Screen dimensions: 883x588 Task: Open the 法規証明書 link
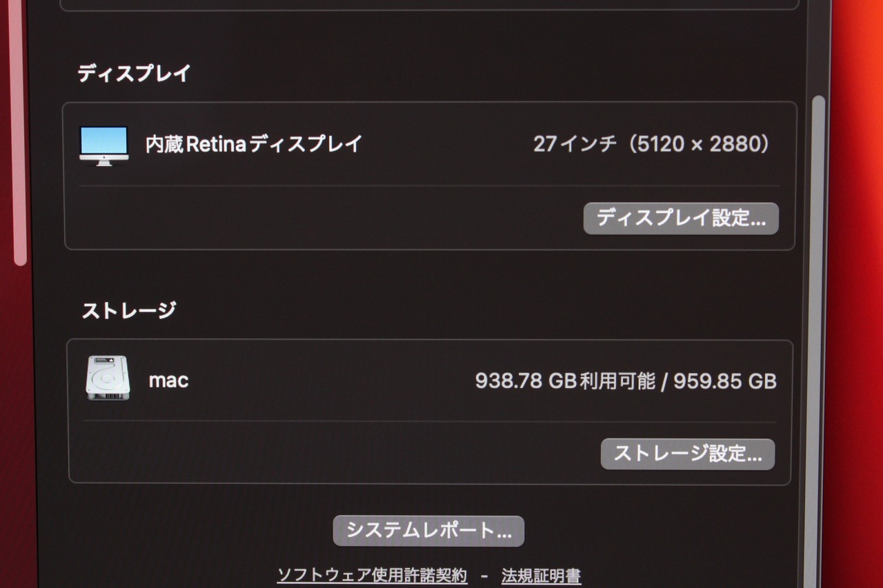[x=541, y=576]
